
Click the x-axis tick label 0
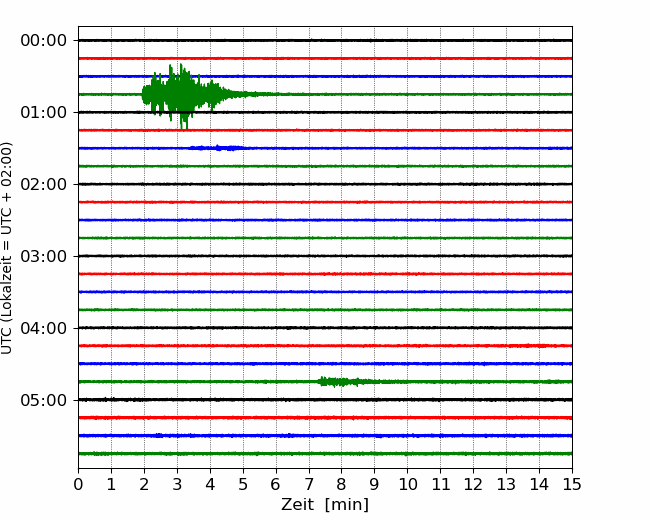pyautogui.click(x=78, y=484)
